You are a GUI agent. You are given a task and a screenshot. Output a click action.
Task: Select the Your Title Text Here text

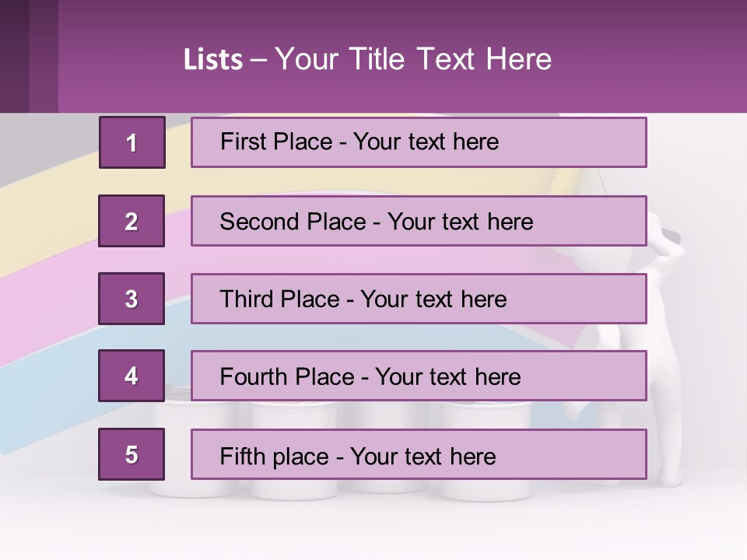pyautogui.click(x=413, y=60)
